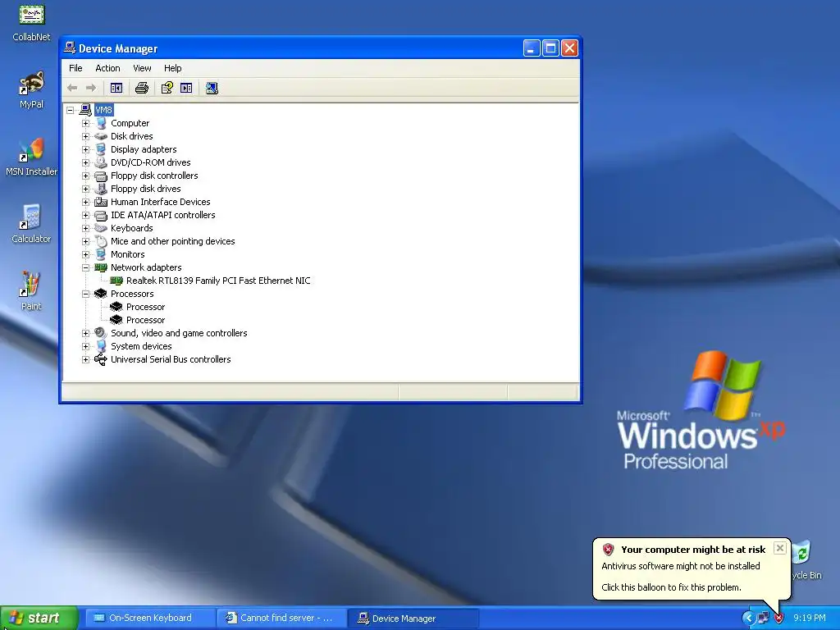Collapse the Processors node
This screenshot has height=630, width=840.
pos(85,294)
